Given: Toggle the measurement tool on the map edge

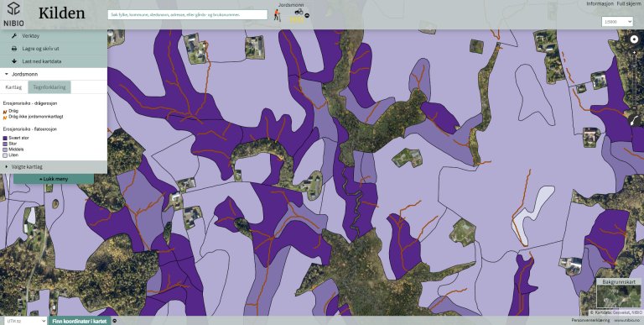Looking at the screenshot, I should point(635,120).
